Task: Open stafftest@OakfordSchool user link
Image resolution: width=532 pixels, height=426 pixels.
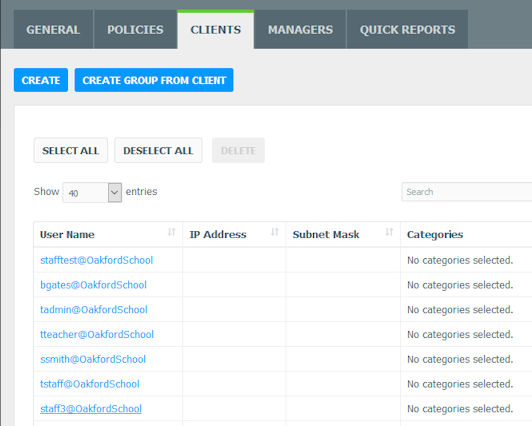Action: tap(97, 260)
